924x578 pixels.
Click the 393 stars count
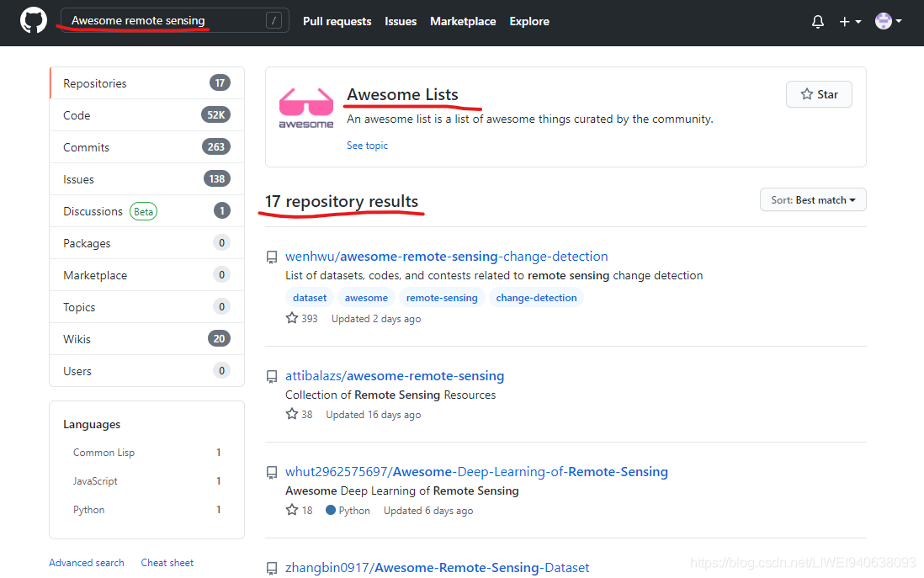point(302,319)
